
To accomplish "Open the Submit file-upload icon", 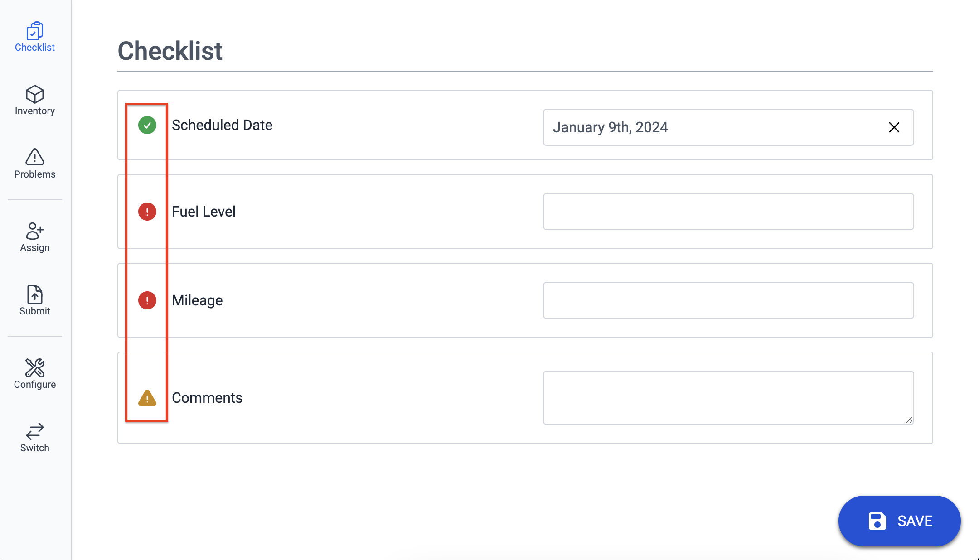I will point(34,294).
